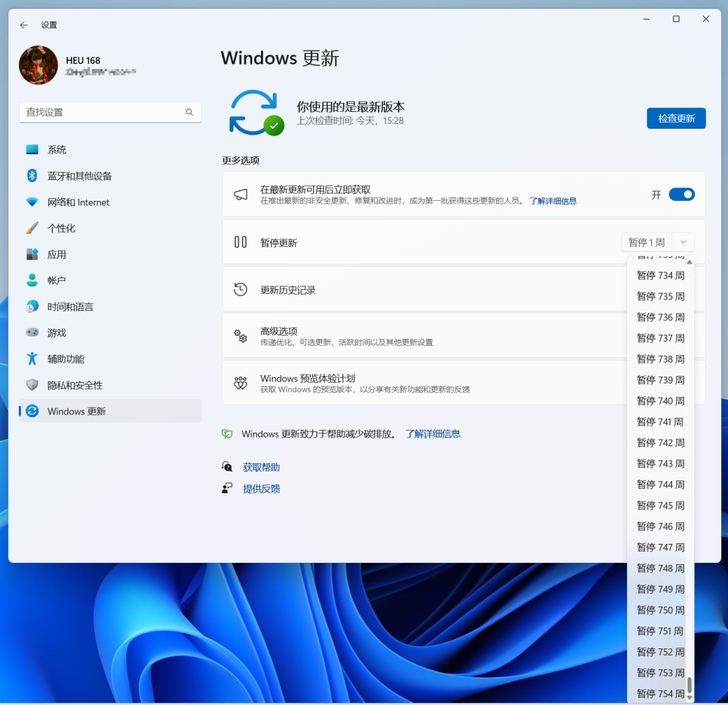Select 暂停 740 周 from the list
The image size is (728, 705).
click(661, 401)
